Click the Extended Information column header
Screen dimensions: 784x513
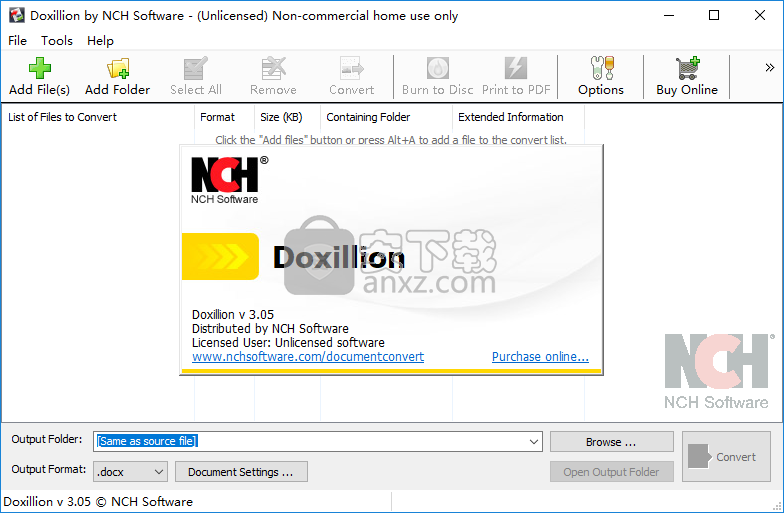click(518, 117)
